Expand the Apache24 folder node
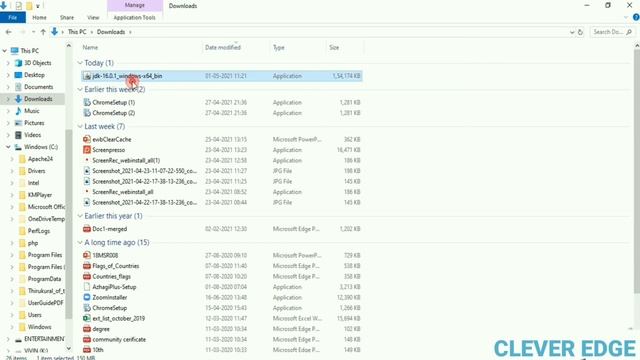The width and height of the screenshot is (640, 360). tap(12, 159)
